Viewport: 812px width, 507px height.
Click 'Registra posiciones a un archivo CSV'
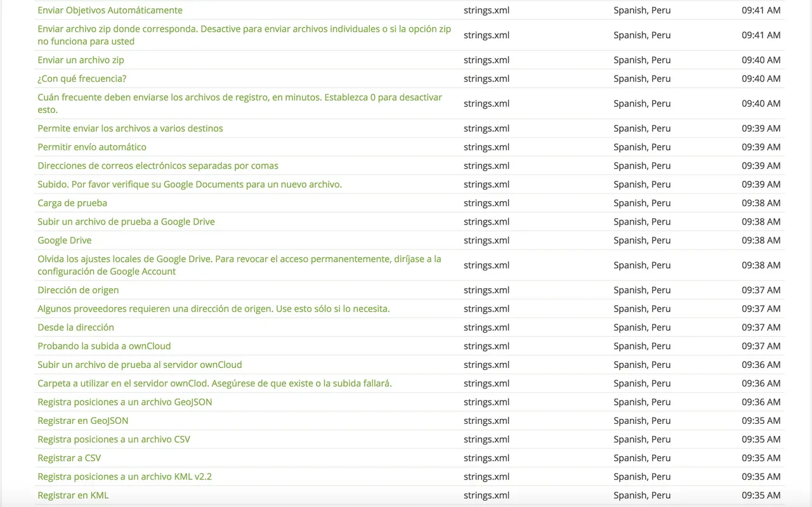pyautogui.click(x=114, y=439)
